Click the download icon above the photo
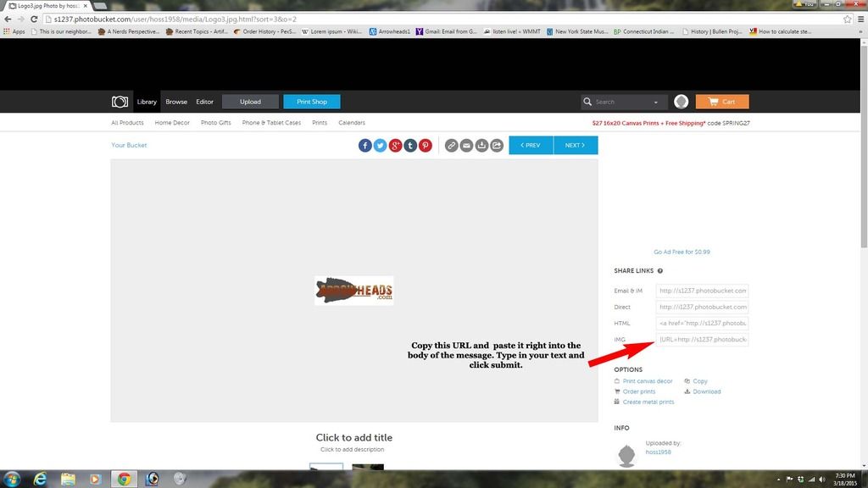Viewport: 868px width, 488px height. 481,146
